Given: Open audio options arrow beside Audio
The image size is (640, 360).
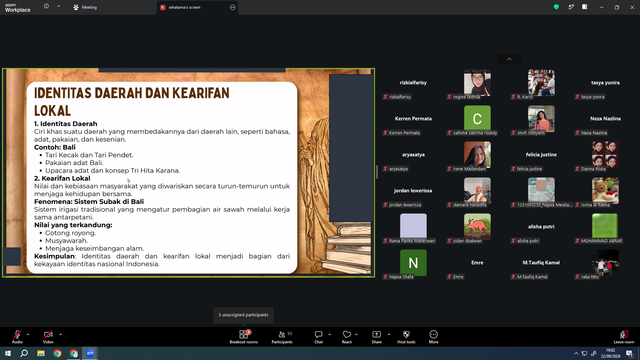Looking at the screenshot, I should [28, 334].
